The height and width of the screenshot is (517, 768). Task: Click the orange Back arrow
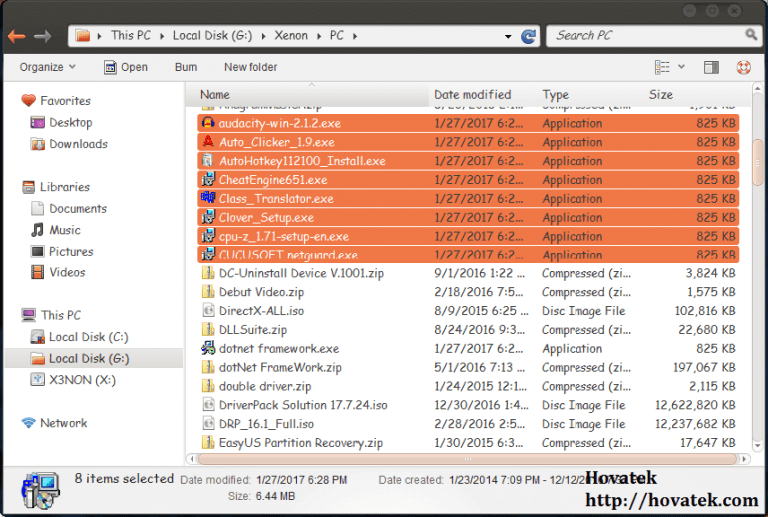pos(16,36)
